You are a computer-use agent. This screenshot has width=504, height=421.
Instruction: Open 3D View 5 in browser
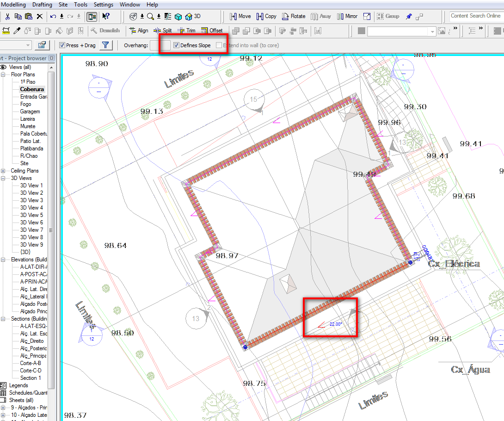click(31, 215)
